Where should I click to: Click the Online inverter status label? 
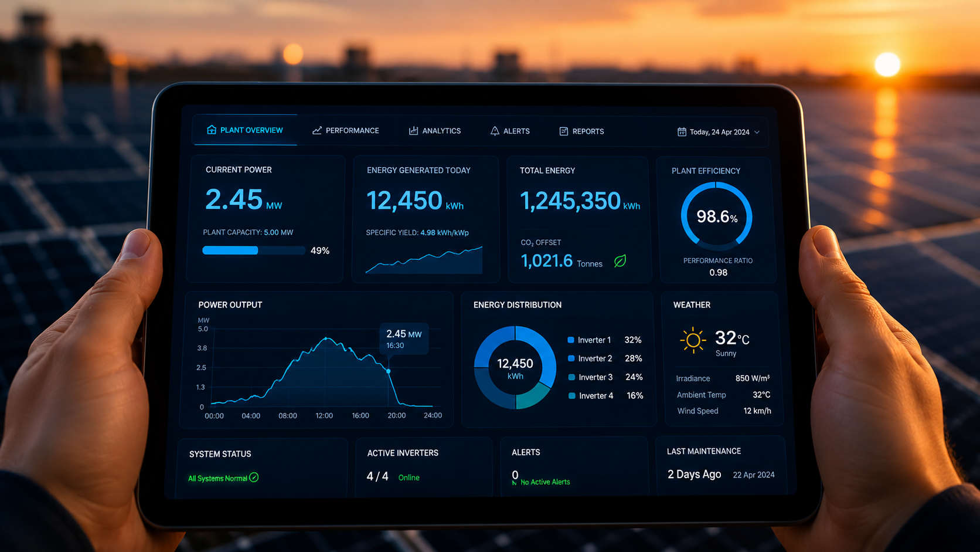[x=409, y=478]
